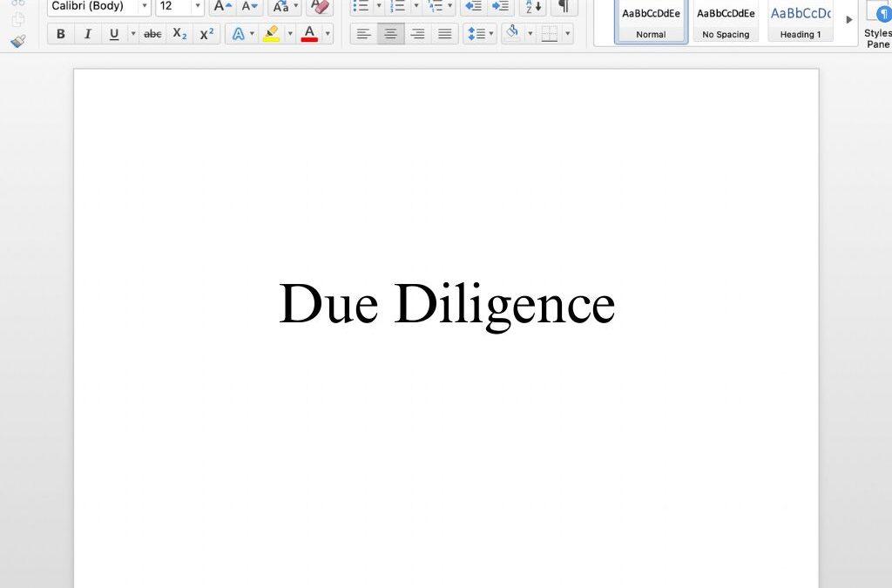Open font color dropdown arrow
The width and height of the screenshot is (892, 588).
pyautogui.click(x=328, y=34)
